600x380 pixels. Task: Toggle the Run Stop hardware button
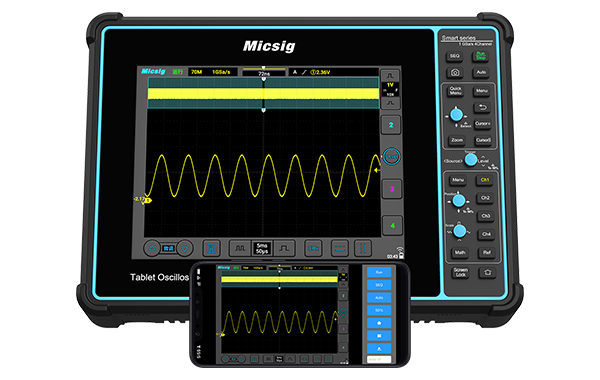[x=481, y=56]
